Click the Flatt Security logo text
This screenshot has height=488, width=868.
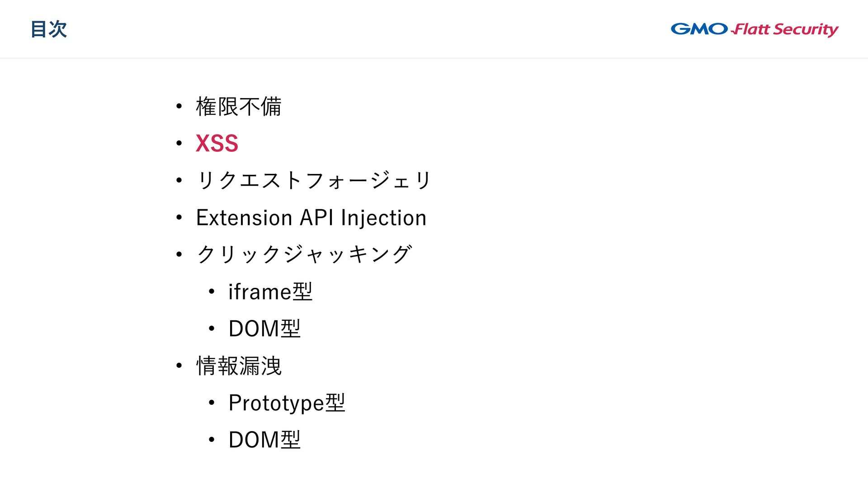pos(785,30)
